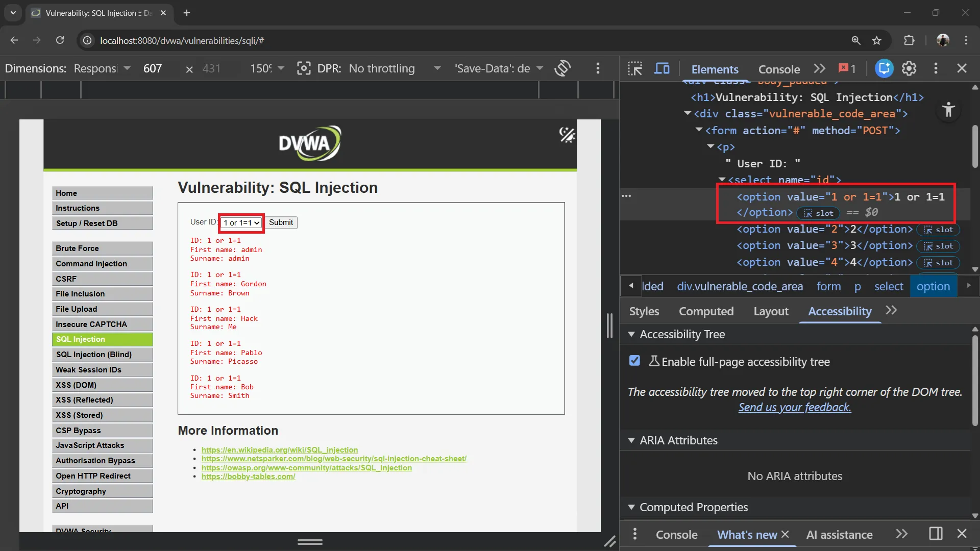Open the DevTools issues counter
Image resolution: width=980 pixels, height=551 pixels.
pyautogui.click(x=846, y=68)
